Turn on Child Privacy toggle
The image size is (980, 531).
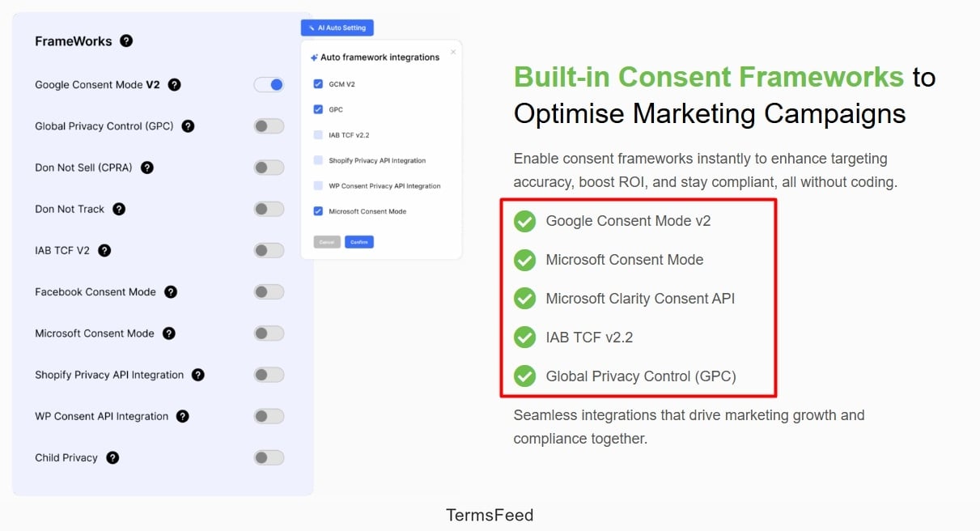tap(269, 457)
